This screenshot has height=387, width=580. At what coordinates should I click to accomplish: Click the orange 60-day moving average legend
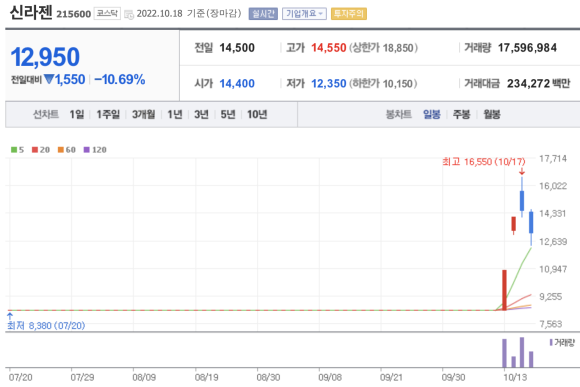point(67,150)
